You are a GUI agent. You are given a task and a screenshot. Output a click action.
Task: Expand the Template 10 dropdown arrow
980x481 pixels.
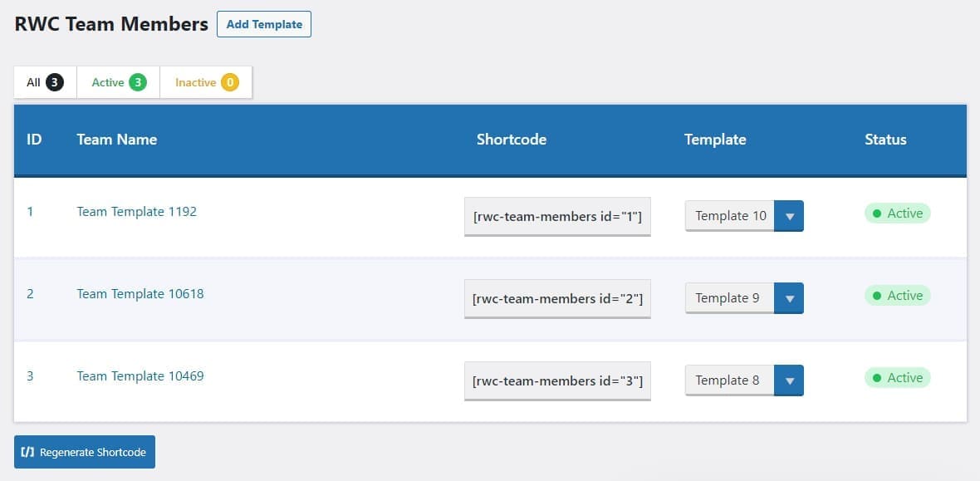coord(789,216)
